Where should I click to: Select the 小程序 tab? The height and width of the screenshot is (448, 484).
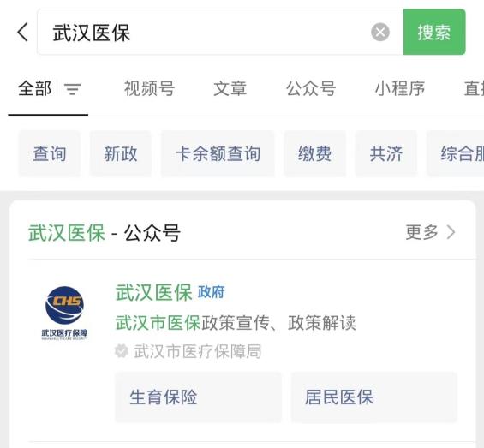click(x=400, y=88)
